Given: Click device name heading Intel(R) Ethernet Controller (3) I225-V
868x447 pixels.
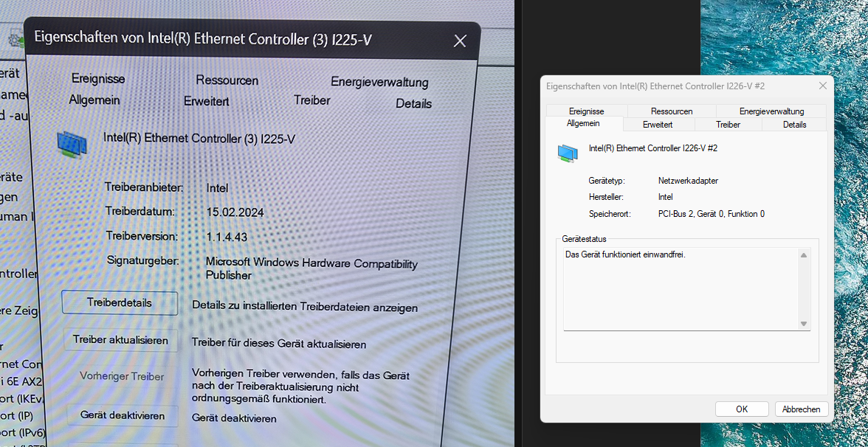Looking at the screenshot, I should [199, 139].
